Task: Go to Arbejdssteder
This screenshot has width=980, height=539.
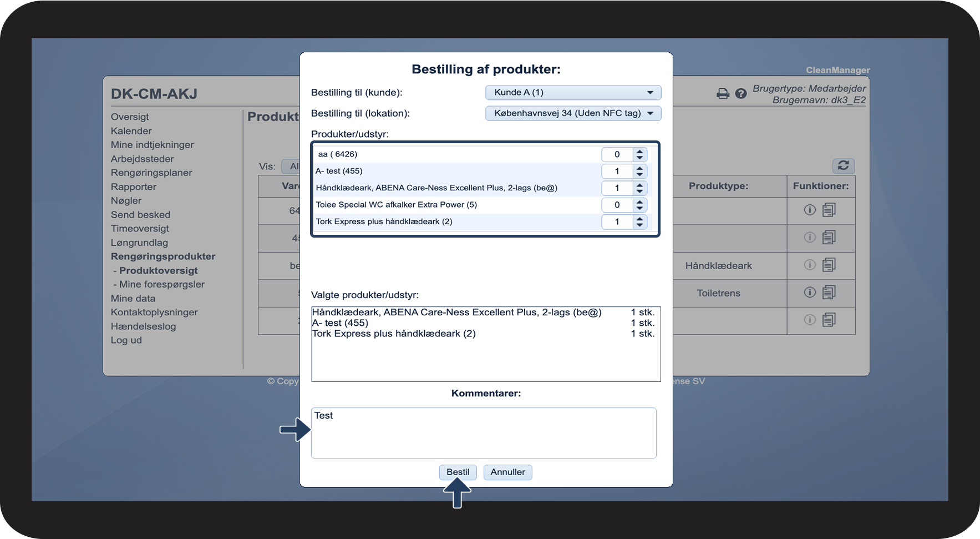Action: tap(142, 159)
